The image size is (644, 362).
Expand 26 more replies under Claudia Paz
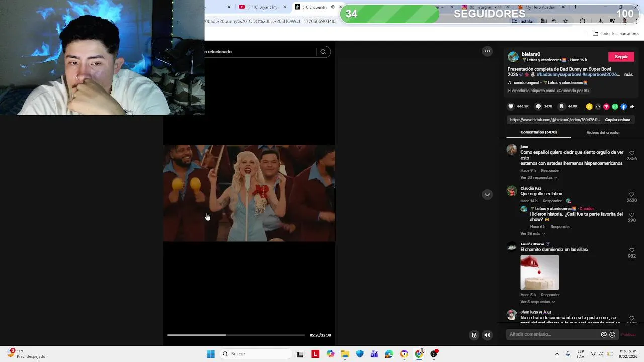(533, 234)
